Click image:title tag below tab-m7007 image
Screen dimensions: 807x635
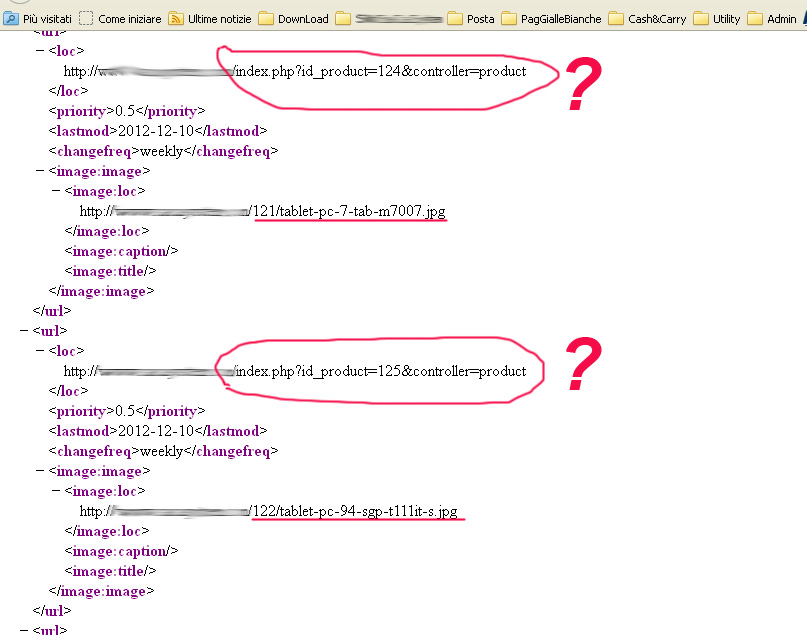(x=110, y=271)
